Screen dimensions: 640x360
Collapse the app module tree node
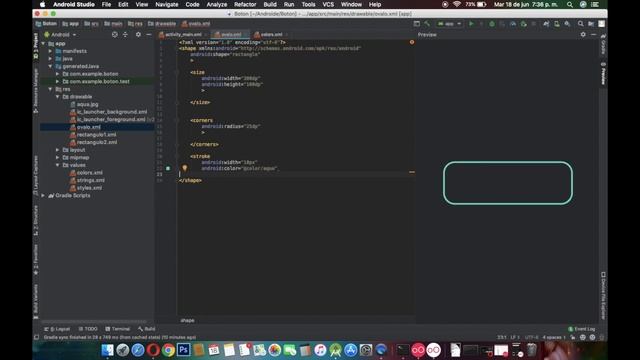pyautogui.click(x=43, y=44)
